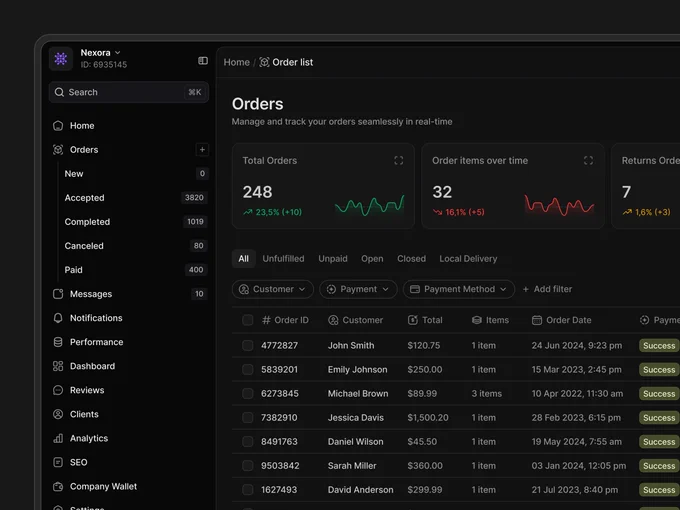Click Order list breadcrumb icon
The width and height of the screenshot is (680, 510).
[264, 62]
